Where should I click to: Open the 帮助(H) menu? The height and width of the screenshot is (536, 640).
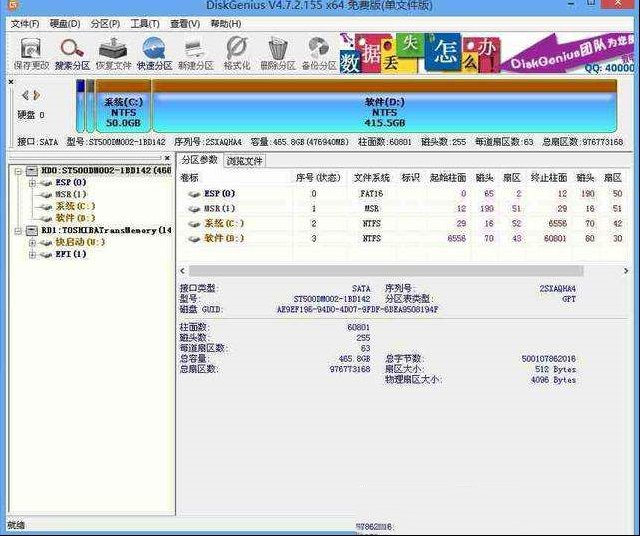(226, 24)
